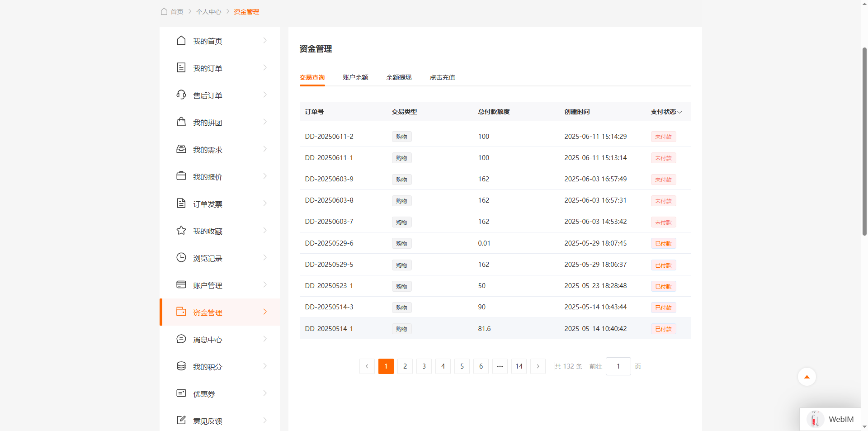Viewport: 868px width, 431px height.
Task: Expand 账户管理 using its chevron arrow
Action: pos(265,285)
